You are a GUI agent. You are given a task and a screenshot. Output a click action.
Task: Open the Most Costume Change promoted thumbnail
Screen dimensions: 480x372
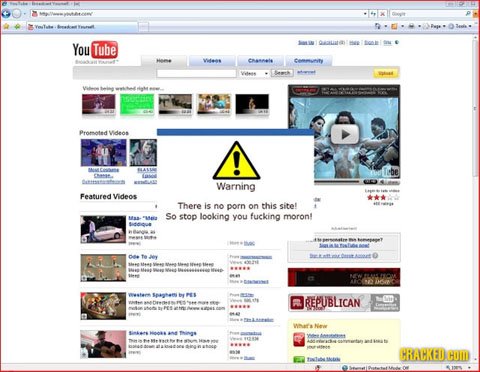click(x=104, y=153)
